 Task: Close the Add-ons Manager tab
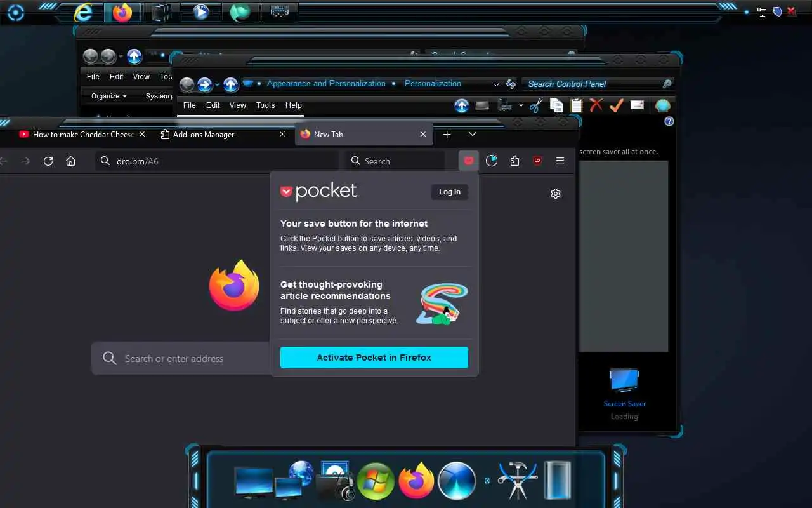pos(282,135)
